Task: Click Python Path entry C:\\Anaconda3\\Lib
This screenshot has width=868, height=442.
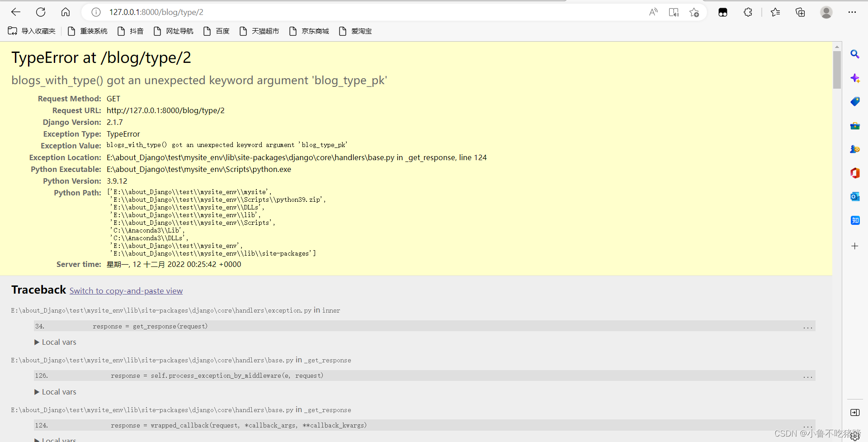Action: tap(147, 231)
